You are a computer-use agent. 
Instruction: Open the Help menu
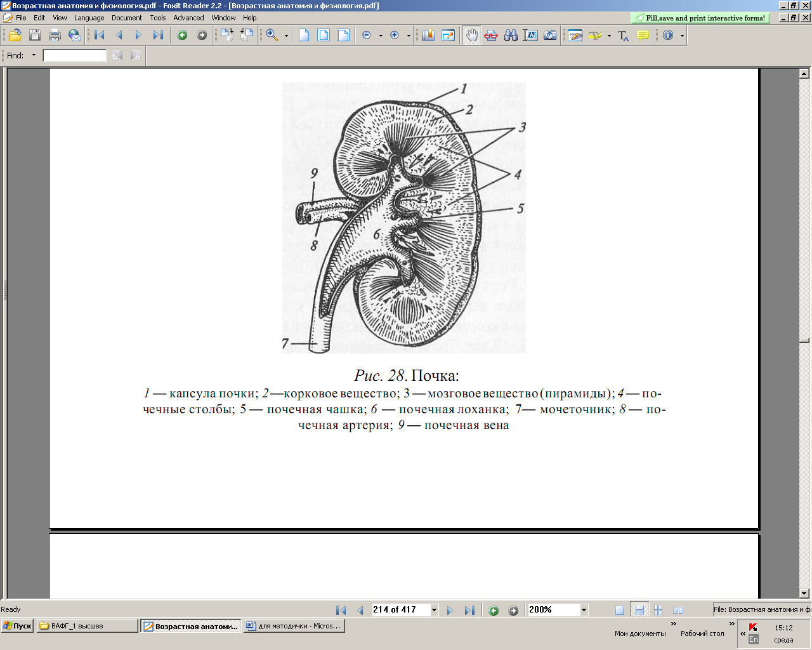[x=250, y=18]
